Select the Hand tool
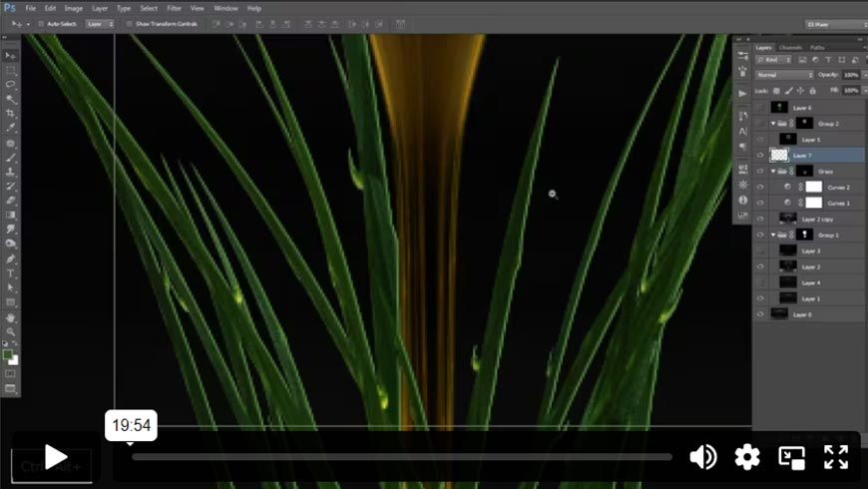The height and width of the screenshot is (489, 868). click(11, 317)
